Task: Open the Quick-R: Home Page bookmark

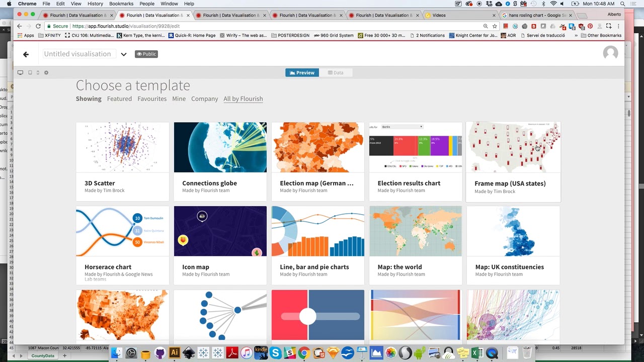Action: point(192,36)
